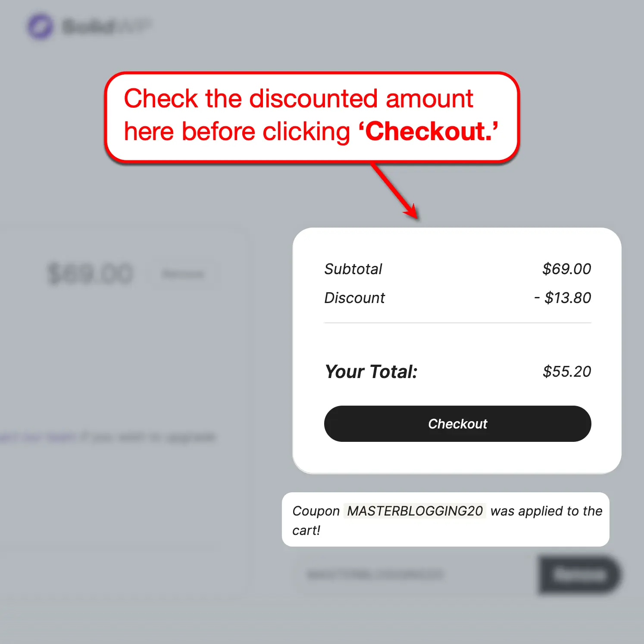Click inside the coupon code input field
Image resolution: width=644 pixels, height=644 pixels.
(x=375, y=575)
